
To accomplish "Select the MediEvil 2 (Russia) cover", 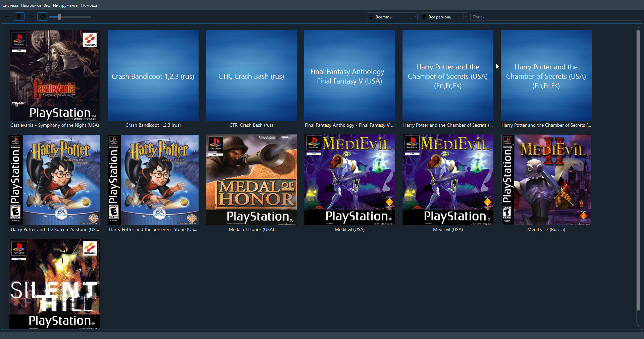I will tap(546, 180).
